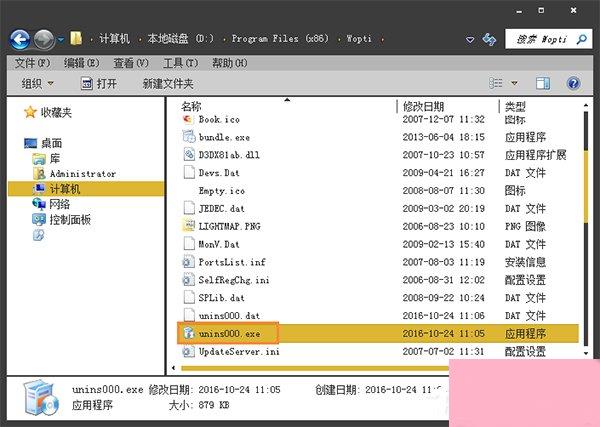Select 网络 in navigation pane
Image resolution: width=600 pixels, height=427 pixels.
coord(51,204)
